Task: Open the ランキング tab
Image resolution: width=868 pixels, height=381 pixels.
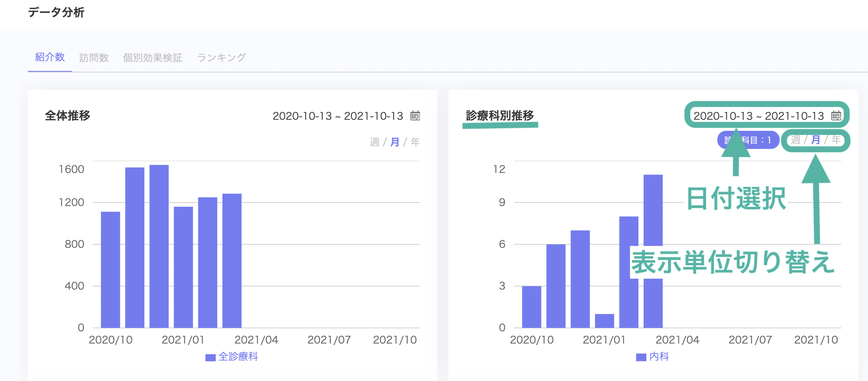Action: click(x=222, y=58)
